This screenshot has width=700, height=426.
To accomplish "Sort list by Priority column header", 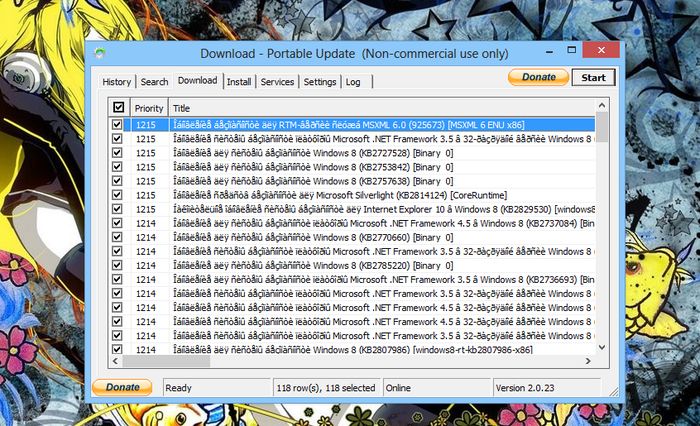I will point(149,107).
